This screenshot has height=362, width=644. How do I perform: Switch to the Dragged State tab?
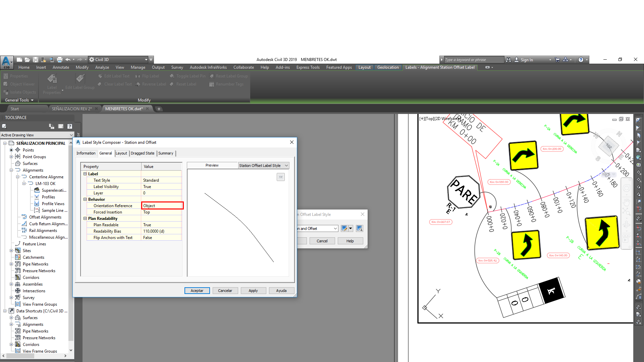[143, 153]
